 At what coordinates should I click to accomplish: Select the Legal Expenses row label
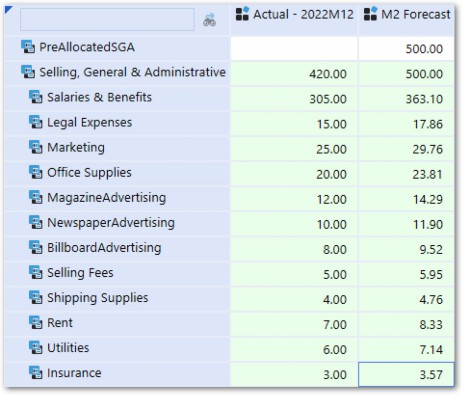point(89,122)
